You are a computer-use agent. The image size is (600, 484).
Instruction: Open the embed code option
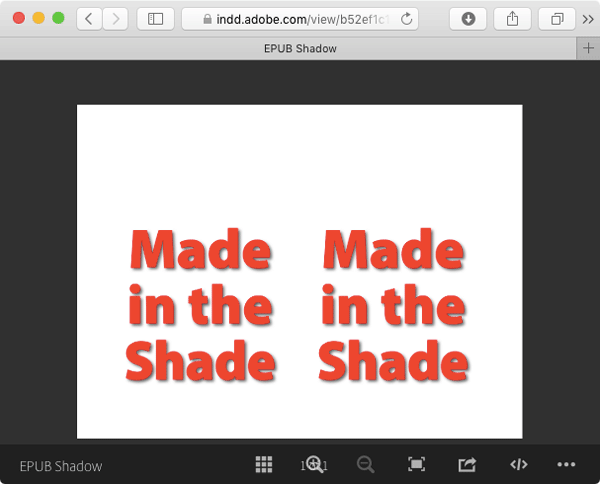click(518, 465)
